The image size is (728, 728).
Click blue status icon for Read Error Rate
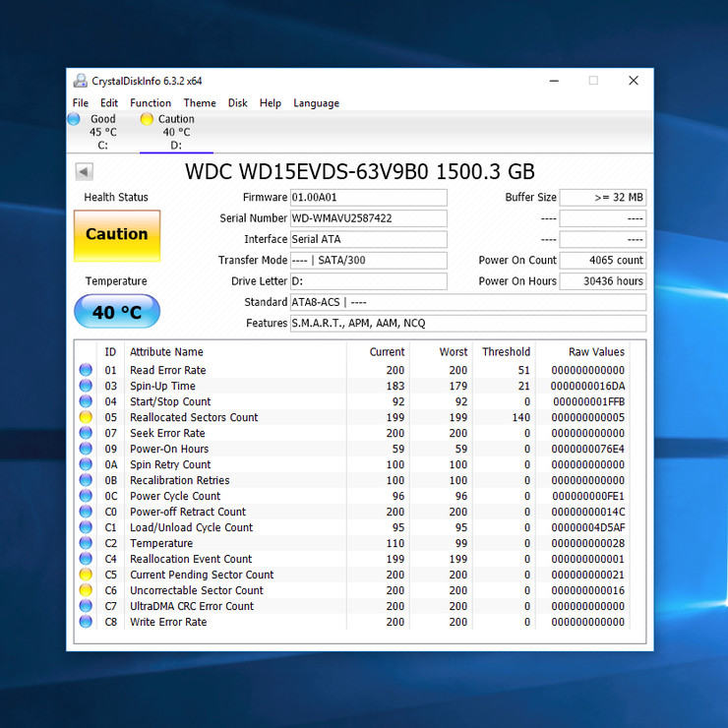pyautogui.click(x=86, y=370)
